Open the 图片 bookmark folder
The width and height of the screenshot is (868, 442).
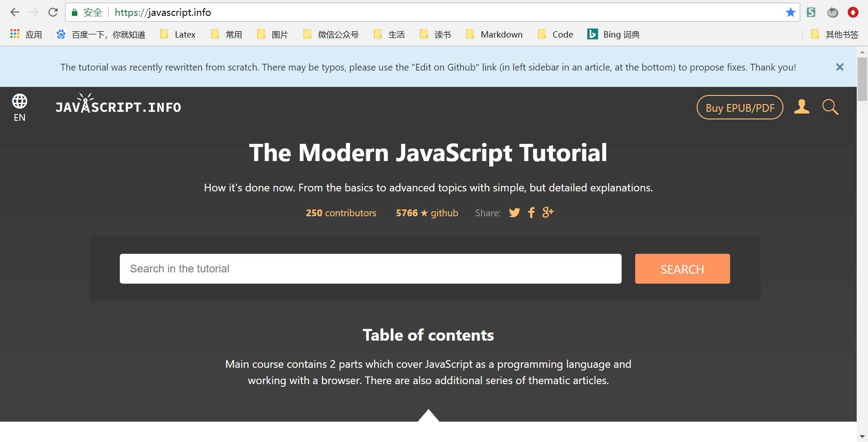pyautogui.click(x=273, y=34)
